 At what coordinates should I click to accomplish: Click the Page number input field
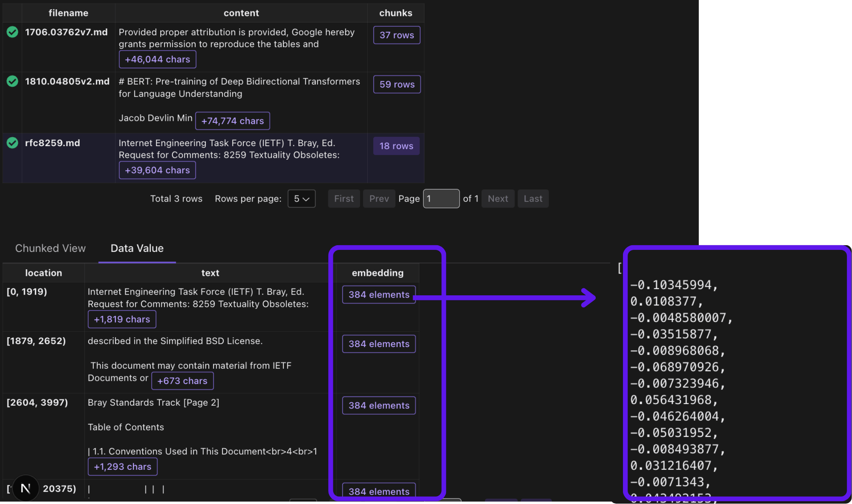(x=441, y=199)
